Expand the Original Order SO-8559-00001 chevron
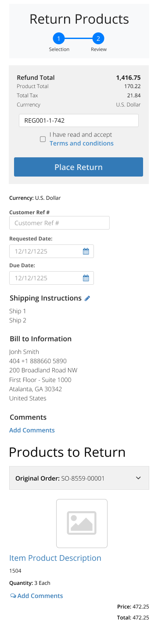This screenshot has width=158, height=644. tap(139, 478)
